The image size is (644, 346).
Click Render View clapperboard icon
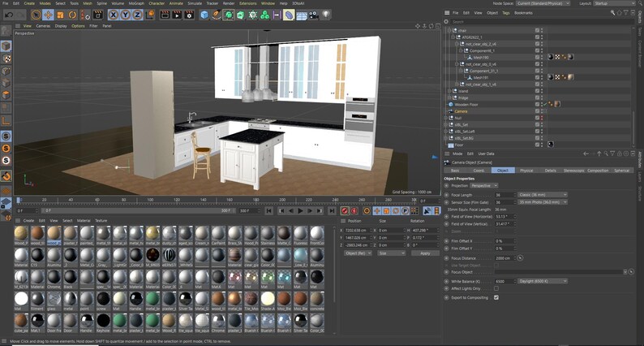(165, 15)
